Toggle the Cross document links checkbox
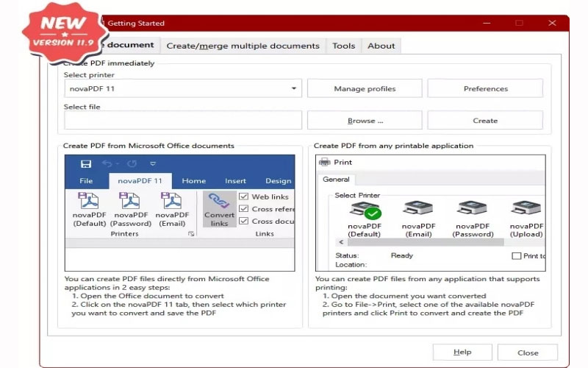This screenshot has height=368, width=588. (x=243, y=221)
